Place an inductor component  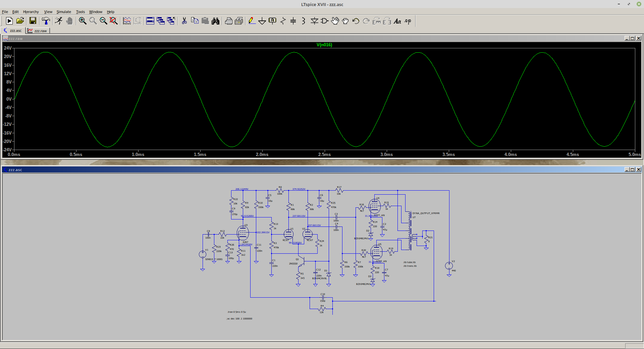tap(304, 21)
